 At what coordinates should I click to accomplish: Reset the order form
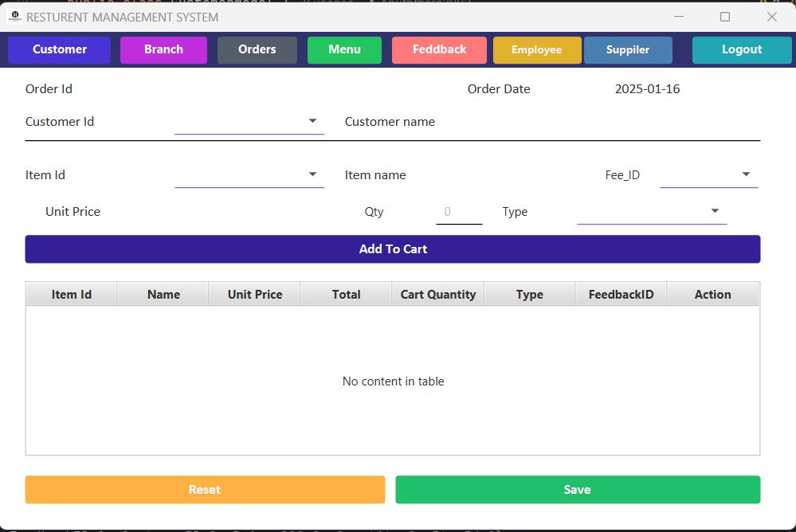205,490
